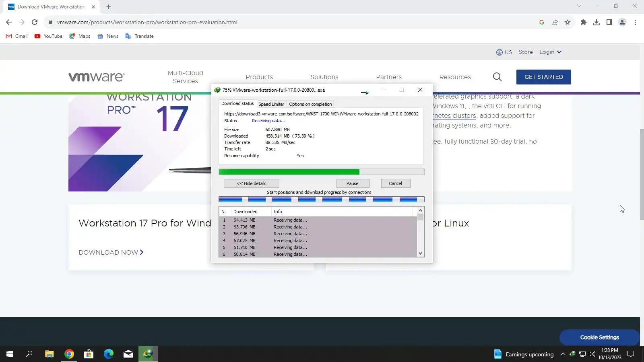Open the volume control in the system tray
The image size is (644, 362).
coord(592,354)
